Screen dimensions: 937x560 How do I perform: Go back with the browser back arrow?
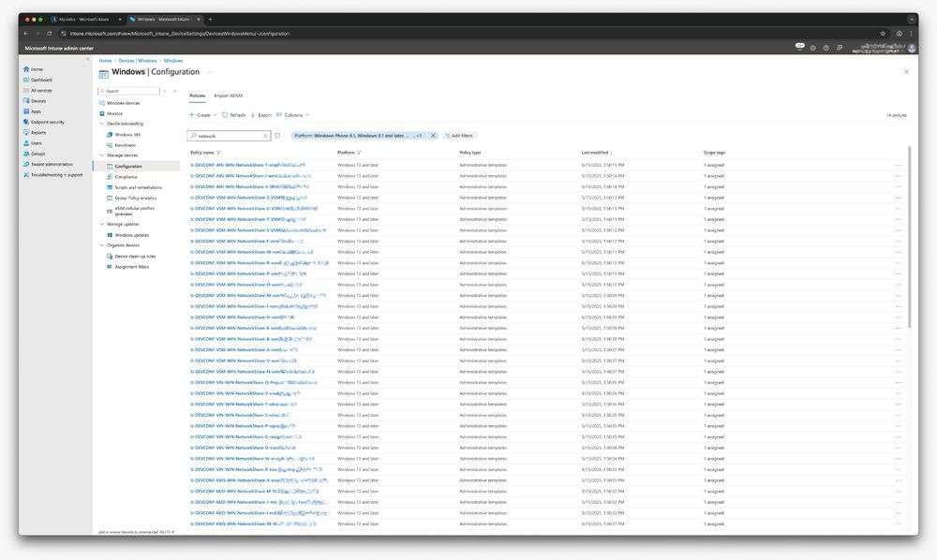(x=25, y=34)
